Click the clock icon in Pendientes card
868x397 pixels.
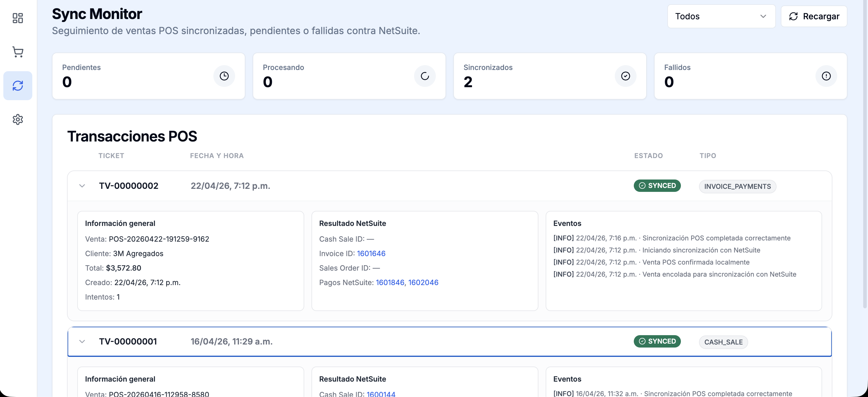pos(224,76)
